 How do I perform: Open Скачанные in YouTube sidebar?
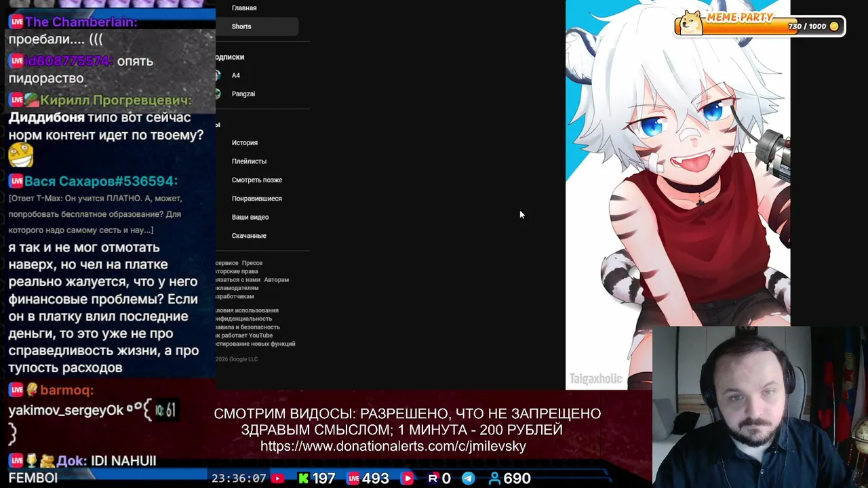pos(249,236)
